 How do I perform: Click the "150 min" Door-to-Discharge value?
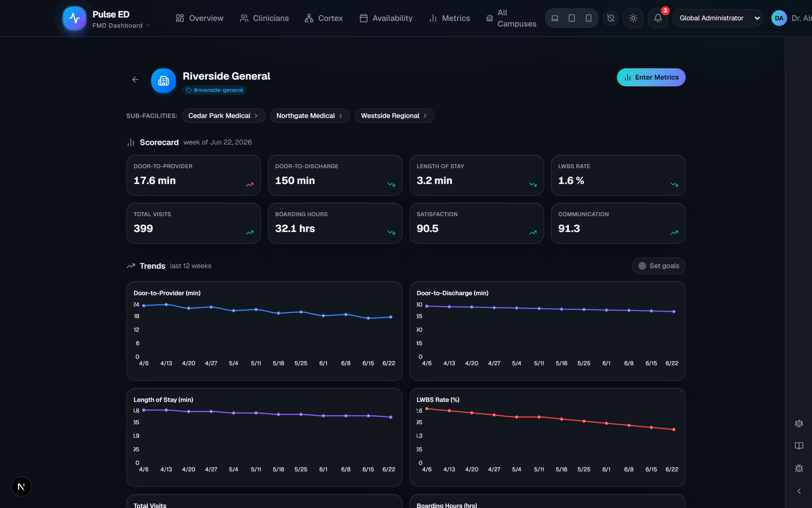click(295, 180)
